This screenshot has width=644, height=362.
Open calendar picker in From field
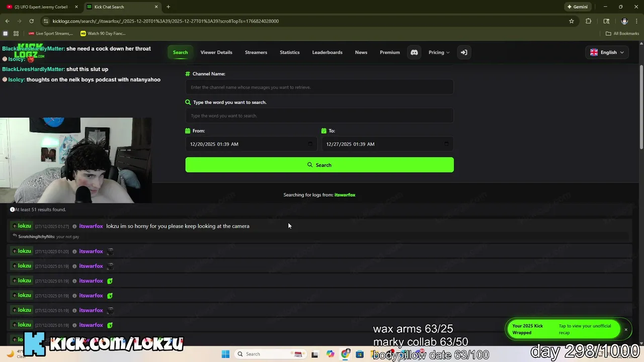[310, 144]
